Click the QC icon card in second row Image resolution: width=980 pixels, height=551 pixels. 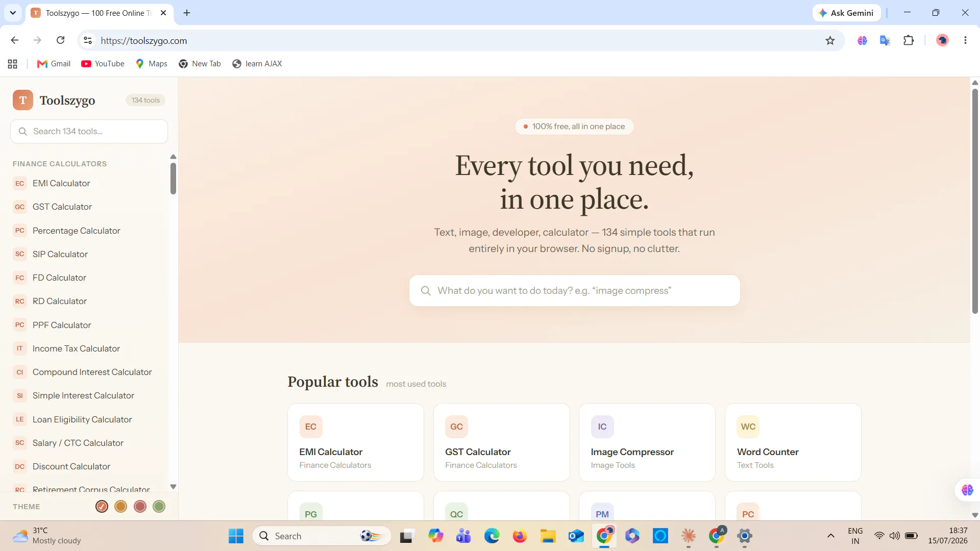tap(501, 506)
